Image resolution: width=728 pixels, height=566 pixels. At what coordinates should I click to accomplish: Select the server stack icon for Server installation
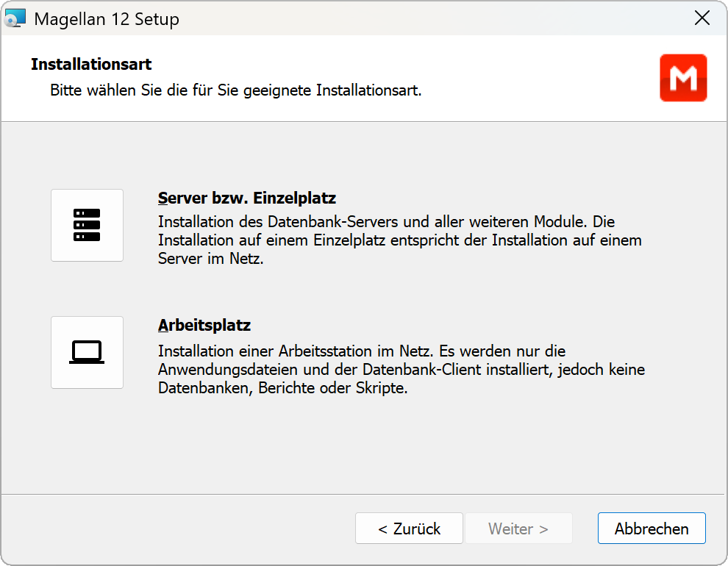click(87, 225)
